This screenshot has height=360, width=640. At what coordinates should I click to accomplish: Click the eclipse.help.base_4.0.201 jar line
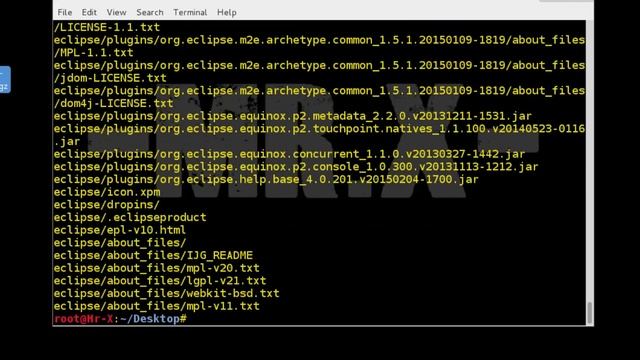(x=266, y=179)
